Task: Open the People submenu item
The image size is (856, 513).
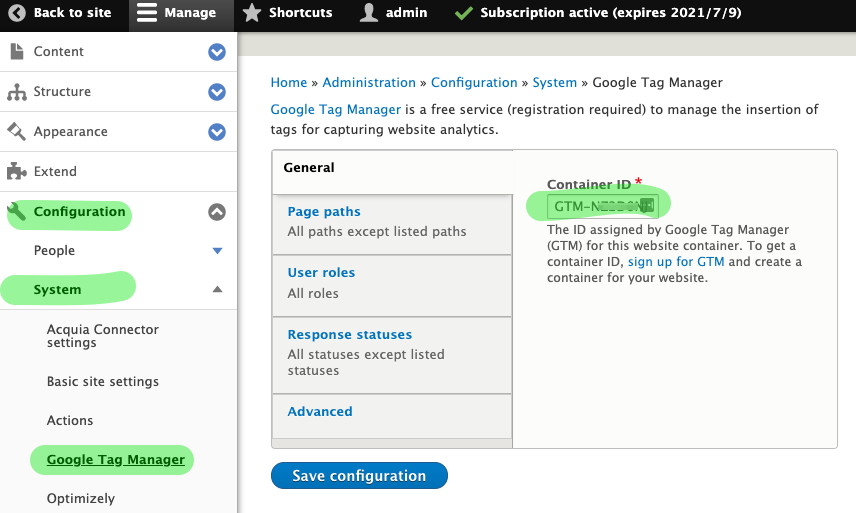Action: [54, 250]
